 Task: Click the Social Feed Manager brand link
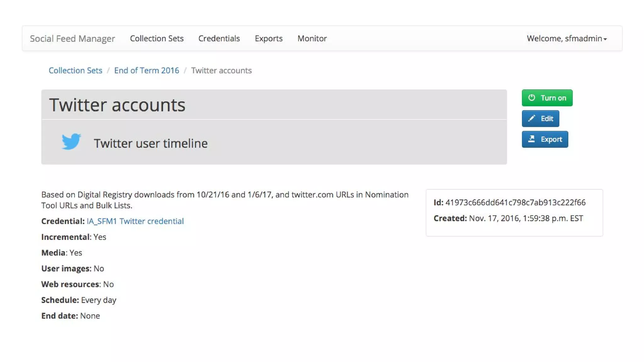click(72, 38)
